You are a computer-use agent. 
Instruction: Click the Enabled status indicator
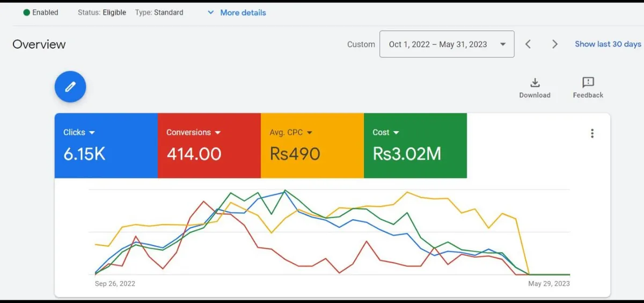point(41,12)
